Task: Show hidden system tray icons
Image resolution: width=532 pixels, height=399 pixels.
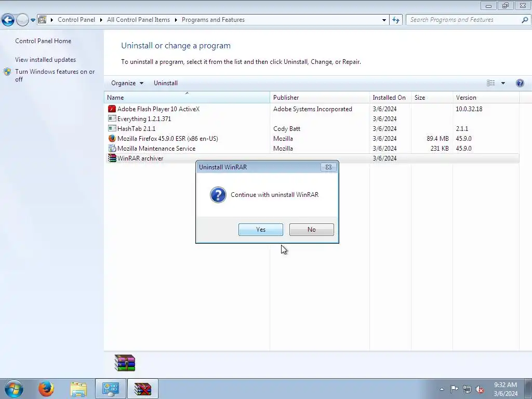Action: 442,389
